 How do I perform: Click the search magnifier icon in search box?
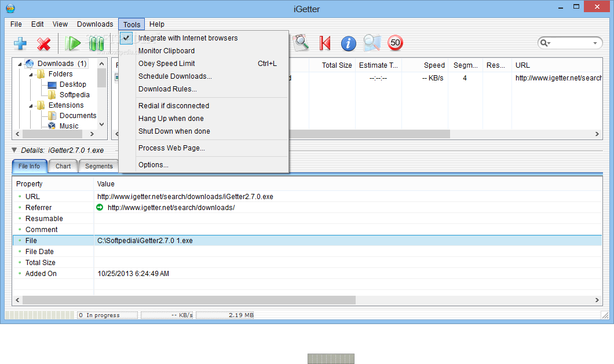pyautogui.click(x=544, y=43)
